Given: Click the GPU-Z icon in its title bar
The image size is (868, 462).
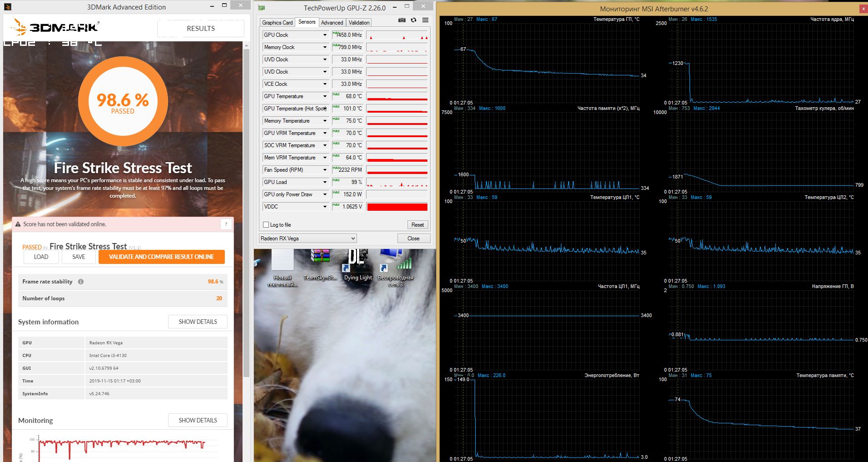Looking at the screenshot, I should tap(262, 8).
